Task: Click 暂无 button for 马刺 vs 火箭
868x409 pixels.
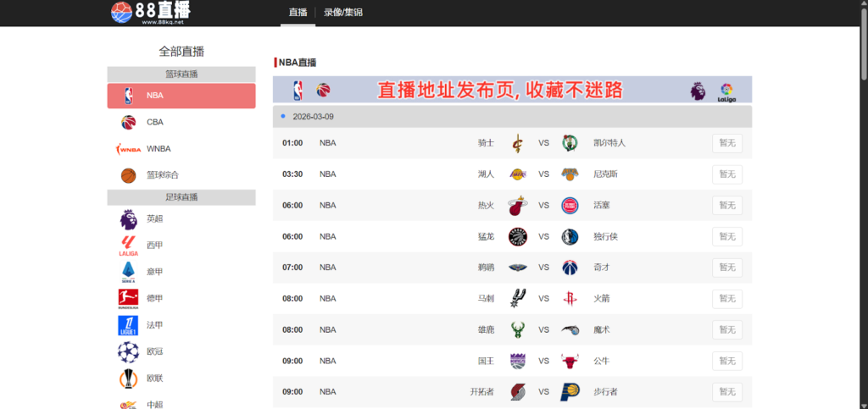Action: pos(726,299)
